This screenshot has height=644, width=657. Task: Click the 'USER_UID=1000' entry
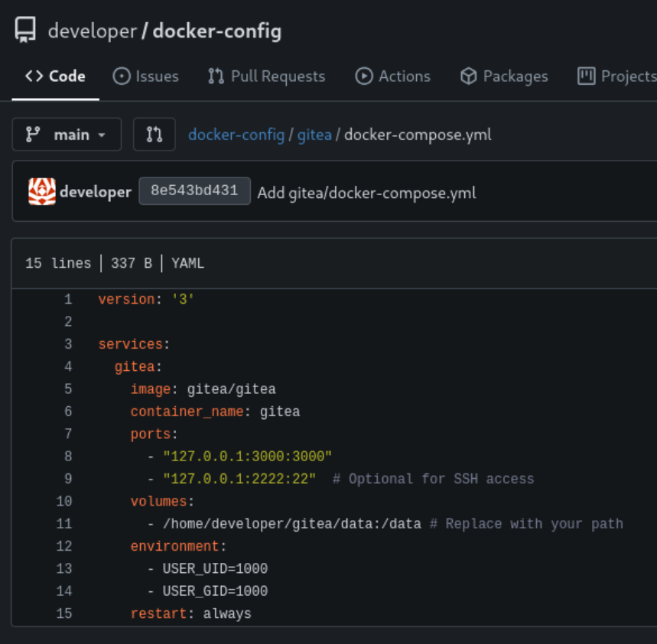coord(215,568)
